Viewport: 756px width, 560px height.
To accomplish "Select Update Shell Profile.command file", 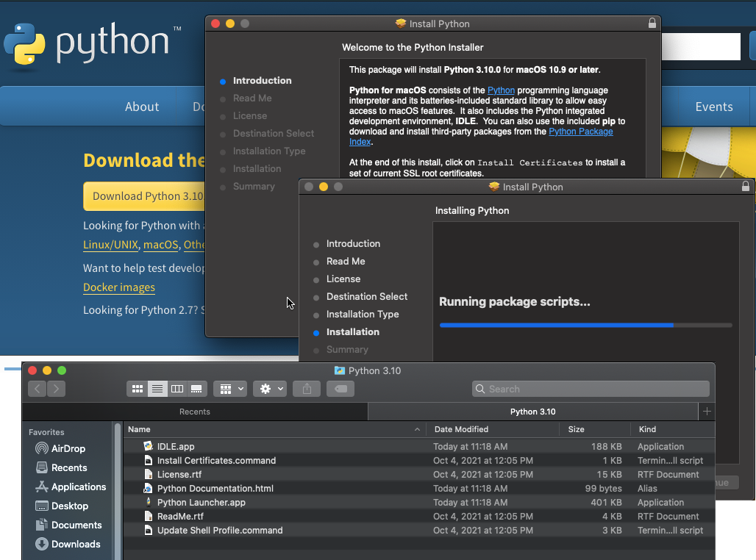I will coord(220,531).
